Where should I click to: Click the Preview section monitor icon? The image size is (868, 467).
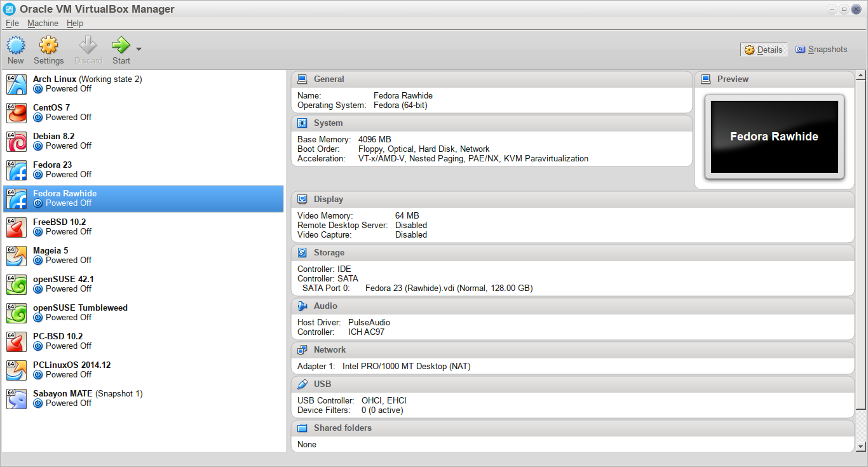pyautogui.click(x=706, y=79)
